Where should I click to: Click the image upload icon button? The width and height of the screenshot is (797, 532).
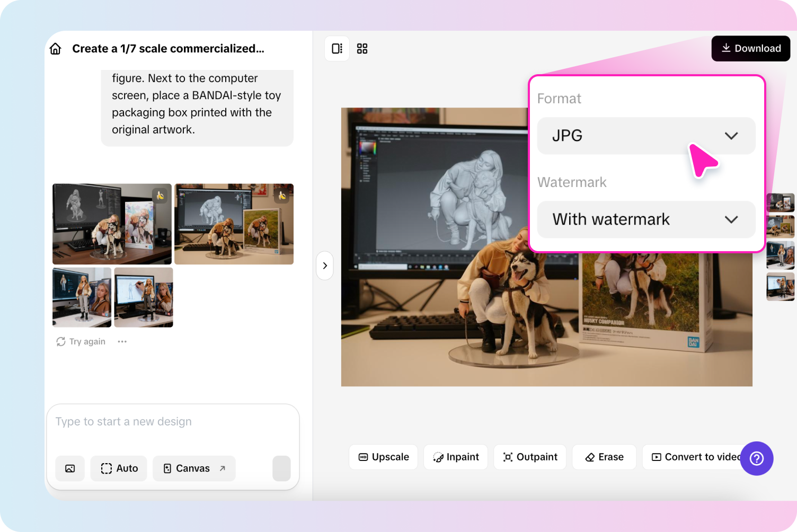click(x=70, y=468)
